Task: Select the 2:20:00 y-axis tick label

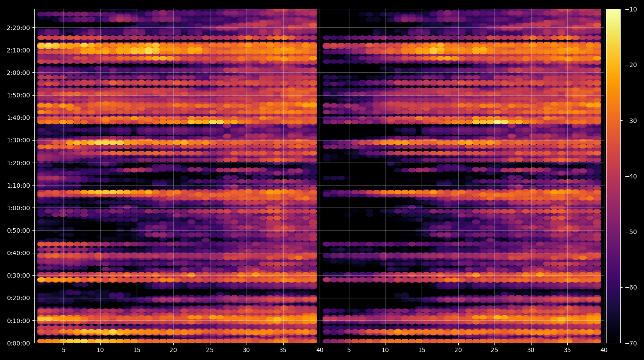Action: click(19, 28)
